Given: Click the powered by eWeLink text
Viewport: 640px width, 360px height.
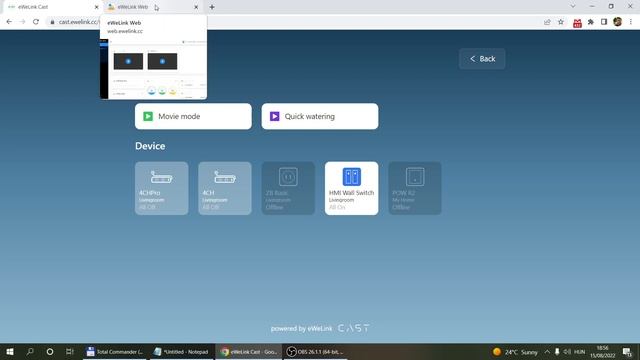Looking at the screenshot, I should click(302, 329).
